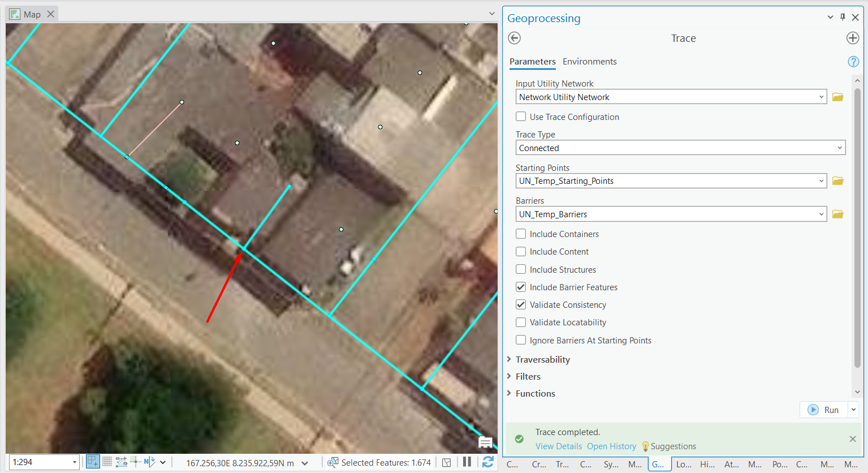
Task: Open the Suggestions lightbulb
Action: (x=645, y=446)
